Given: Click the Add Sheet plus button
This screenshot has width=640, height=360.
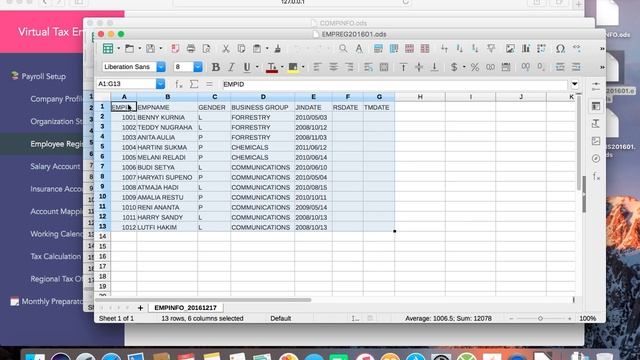Looking at the screenshot, I should coord(140,308).
